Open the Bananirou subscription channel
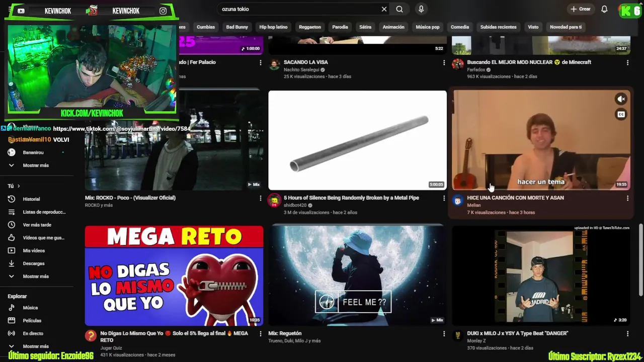Screen dimensions: 644x362 [33, 152]
